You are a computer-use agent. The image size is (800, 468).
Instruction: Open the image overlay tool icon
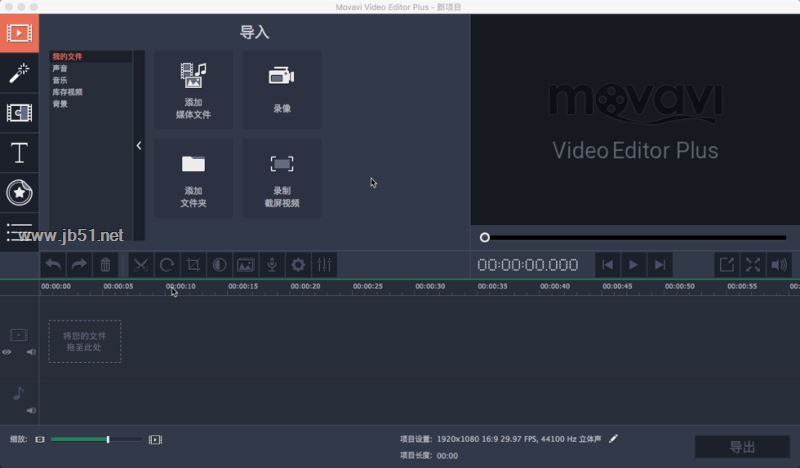(x=245, y=265)
